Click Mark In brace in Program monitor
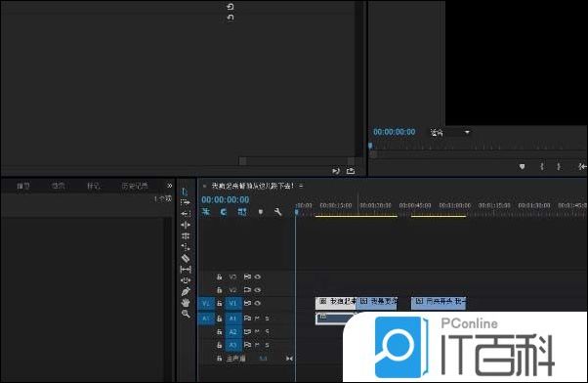The height and width of the screenshot is (383, 588). 542,166
